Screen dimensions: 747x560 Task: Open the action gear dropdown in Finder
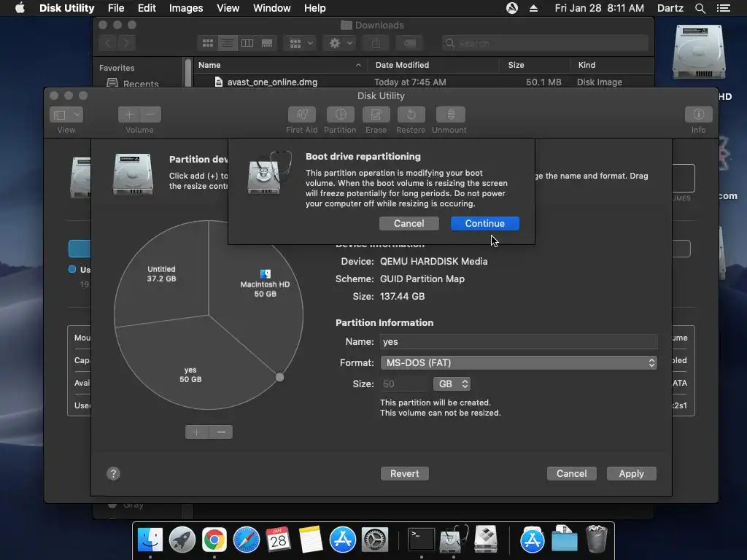340,43
